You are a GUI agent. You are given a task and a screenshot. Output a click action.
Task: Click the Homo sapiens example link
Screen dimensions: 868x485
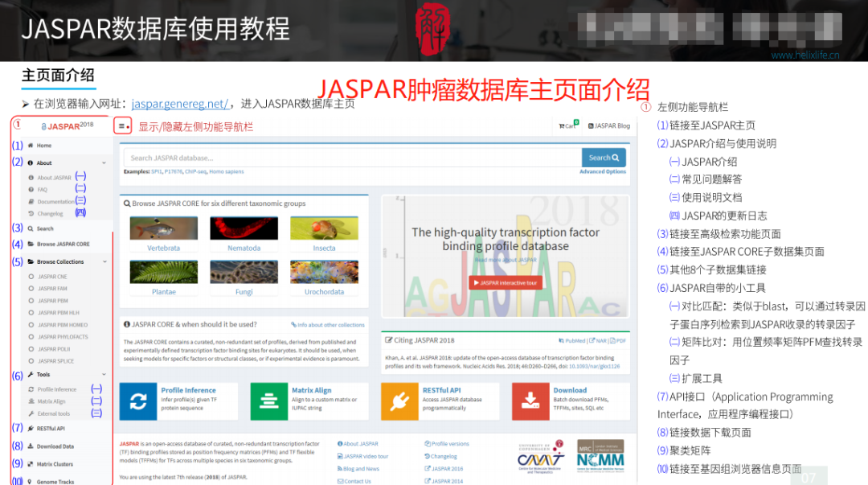[x=227, y=172]
